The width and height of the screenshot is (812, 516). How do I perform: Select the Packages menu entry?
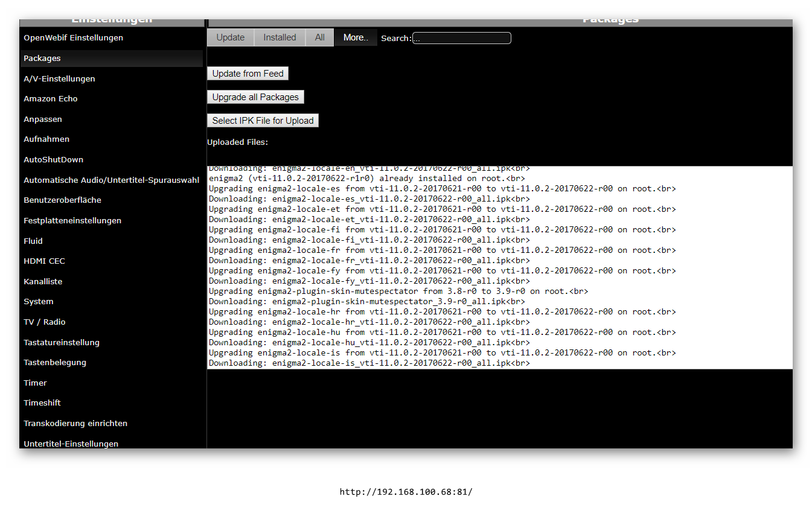tap(42, 58)
